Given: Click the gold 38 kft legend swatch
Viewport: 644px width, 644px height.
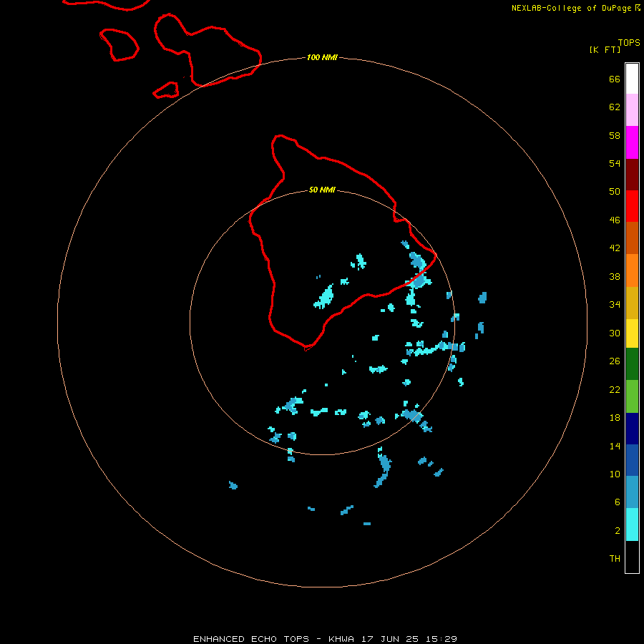Looking at the screenshot, I should (632, 303).
